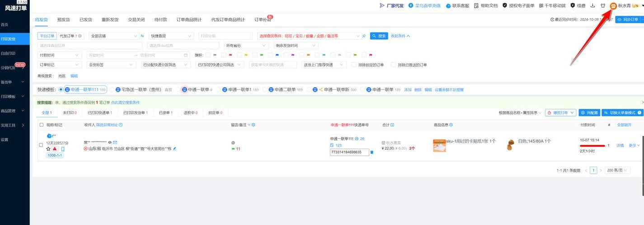Open 剩余发货时间 dropdown

[x=296, y=46]
